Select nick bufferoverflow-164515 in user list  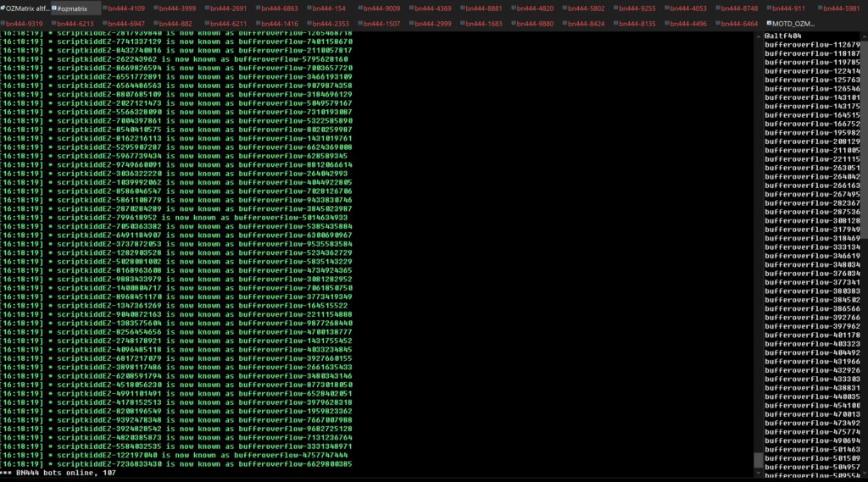point(812,115)
